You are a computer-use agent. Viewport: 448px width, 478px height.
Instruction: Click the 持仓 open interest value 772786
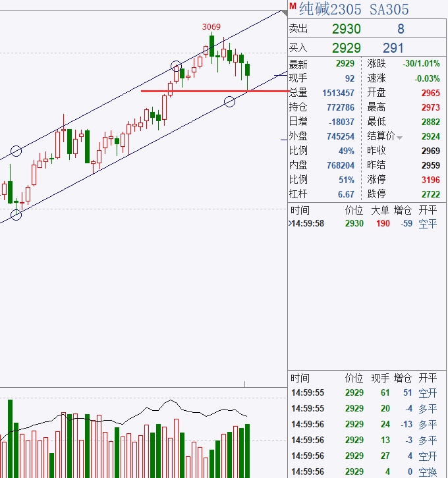pos(340,107)
